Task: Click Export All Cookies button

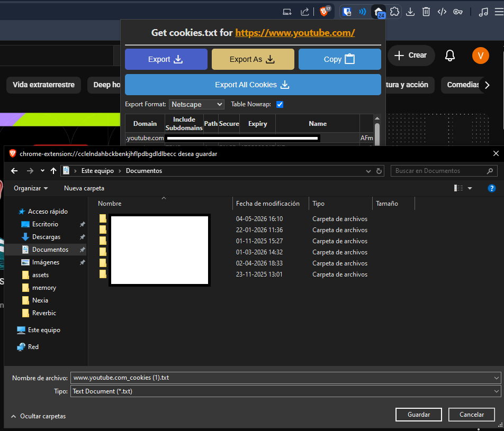Action: [x=253, y=85]
